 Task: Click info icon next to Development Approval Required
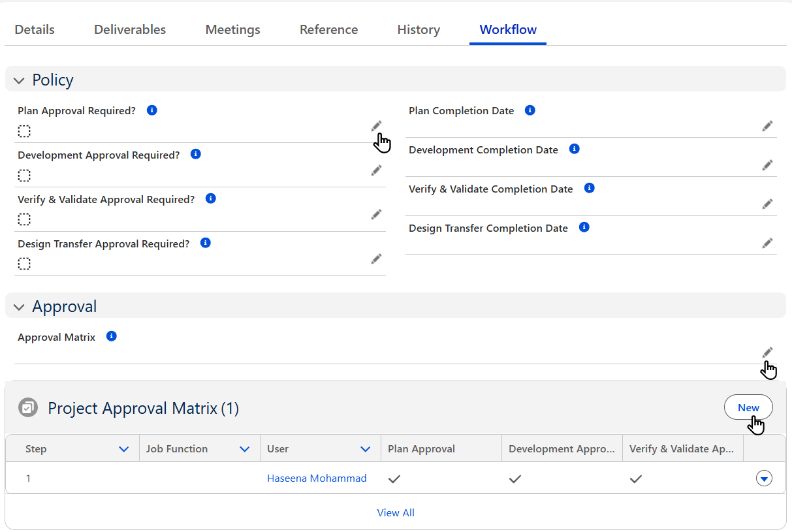pos(195,154)
